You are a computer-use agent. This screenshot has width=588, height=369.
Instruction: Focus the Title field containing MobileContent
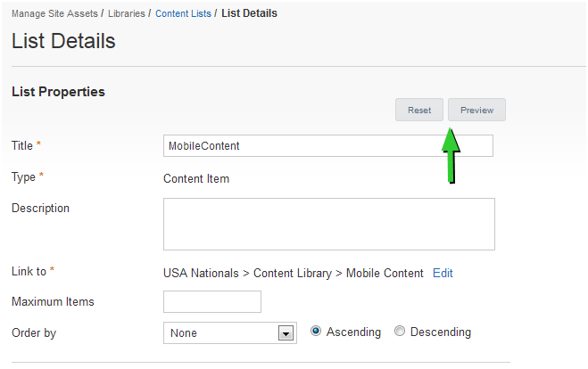click(328, 145)
